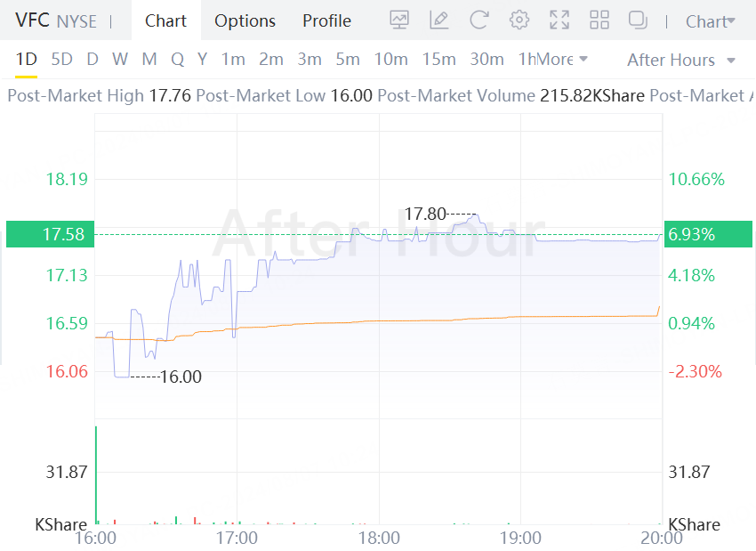Open chart settings gear
Viewport: 756px width, 551px height.
pyautogui.click(x=519, y=20)
